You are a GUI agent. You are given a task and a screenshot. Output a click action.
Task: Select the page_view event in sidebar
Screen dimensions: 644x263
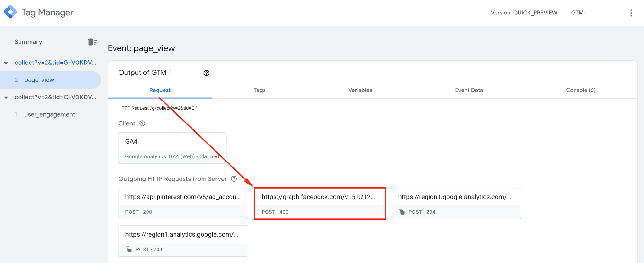(50, 80)
